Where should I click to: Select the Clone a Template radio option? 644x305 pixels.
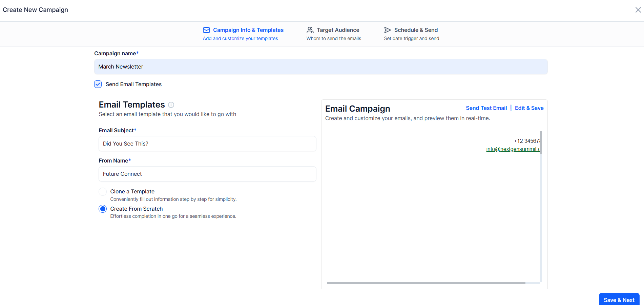point(103,192)
